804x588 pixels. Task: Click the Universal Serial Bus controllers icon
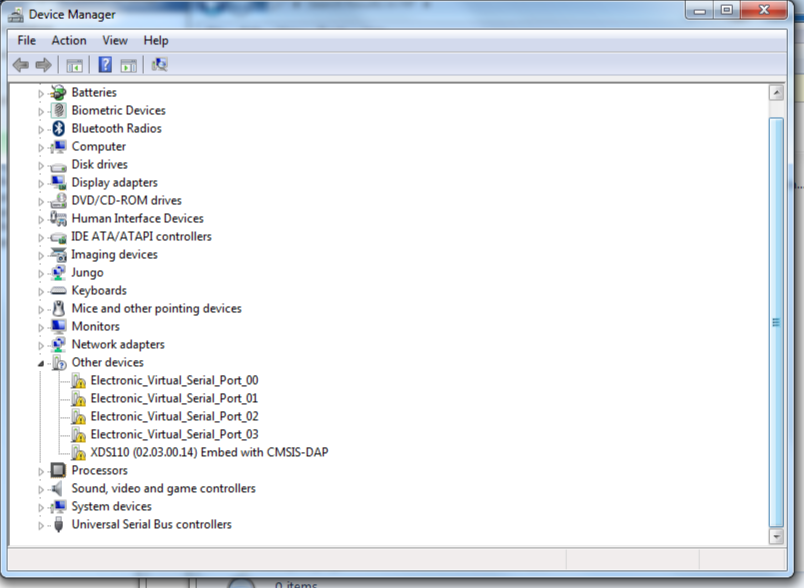point(58,524)
